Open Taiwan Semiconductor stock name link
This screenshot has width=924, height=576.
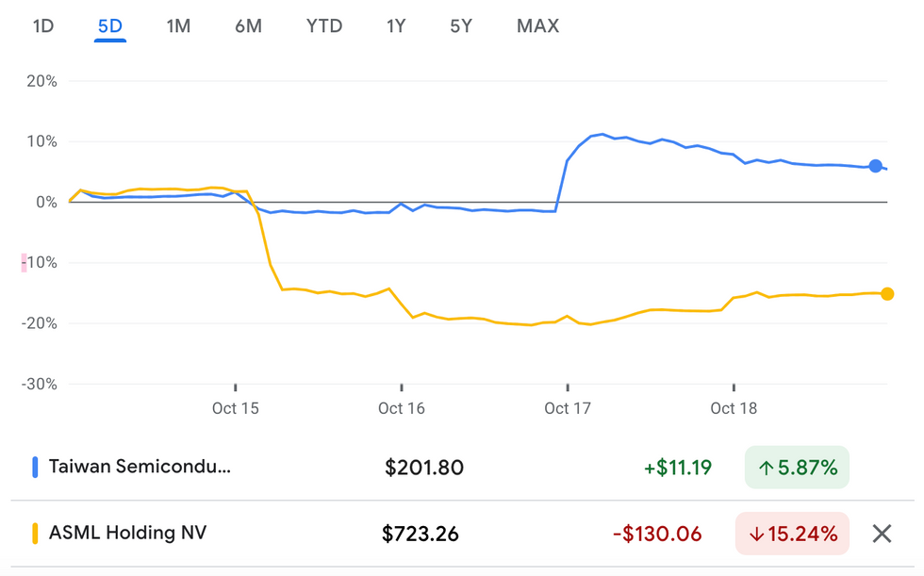point(140,467)
